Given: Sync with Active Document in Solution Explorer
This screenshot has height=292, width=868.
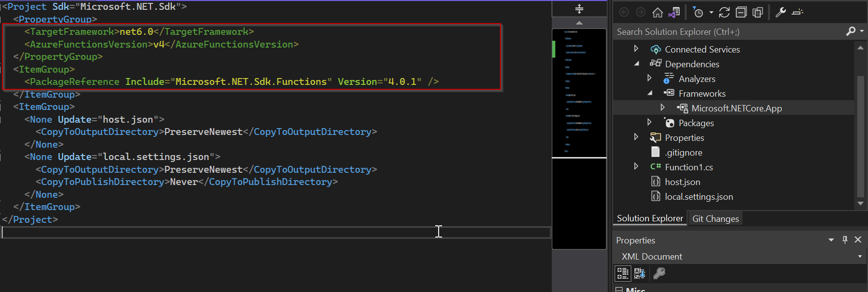Looking at the screenshot, I should click(x=724, y=12).
